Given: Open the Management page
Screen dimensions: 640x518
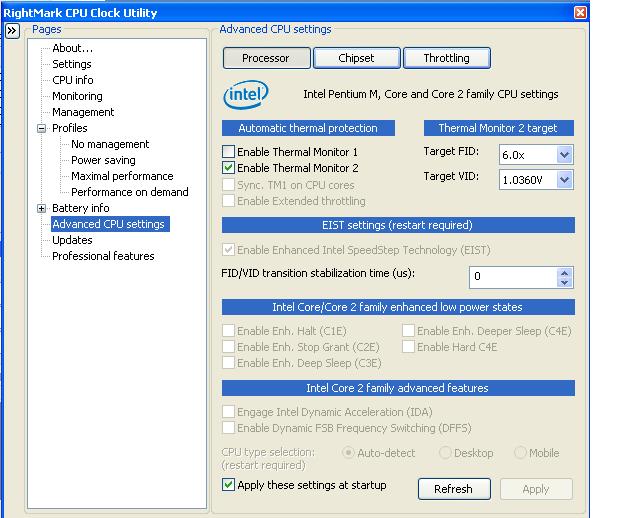Looking at the screenshot, I should (83, 112).
